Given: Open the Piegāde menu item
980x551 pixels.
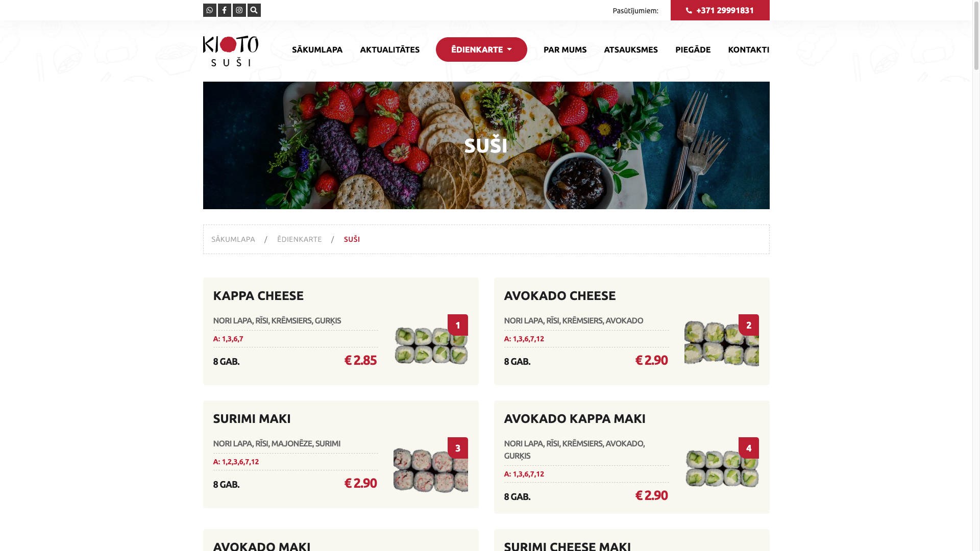Looking at the screenshot, I should 693,49.
